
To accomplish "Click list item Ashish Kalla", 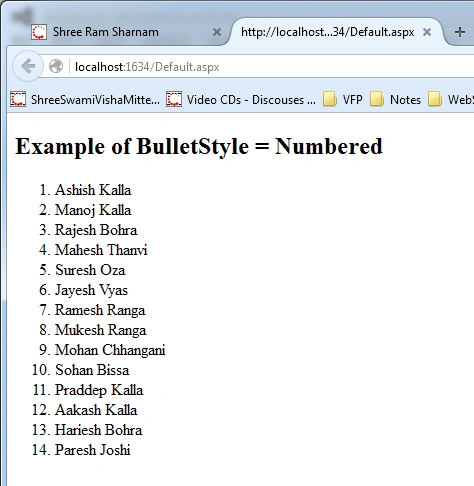I will [x=93, y=190].
